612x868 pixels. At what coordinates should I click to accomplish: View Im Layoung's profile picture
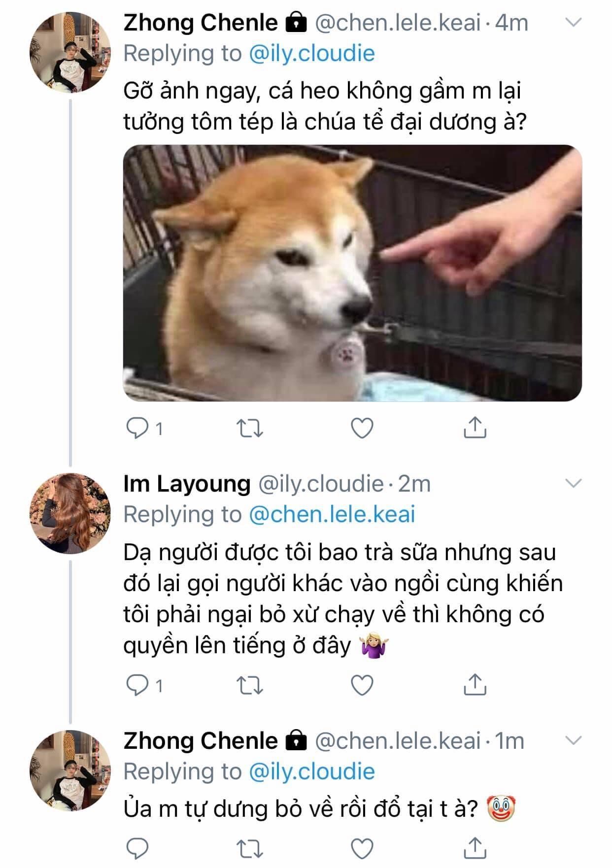[70, 513]
